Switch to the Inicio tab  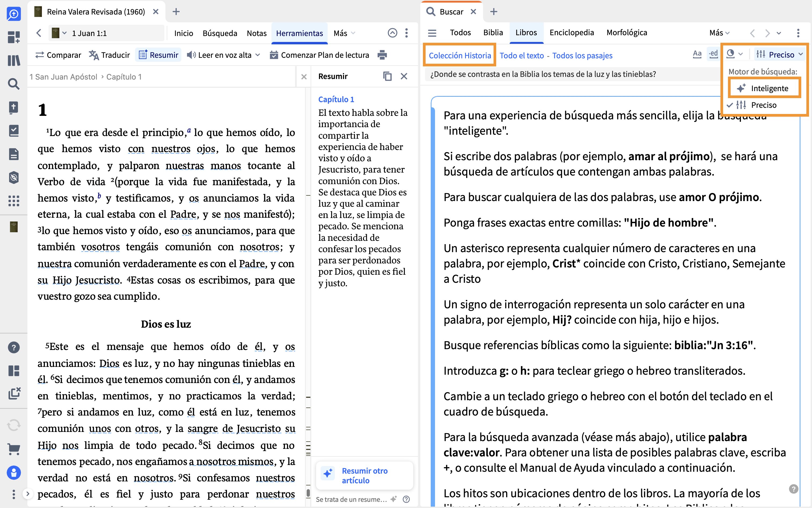[184, 33]
